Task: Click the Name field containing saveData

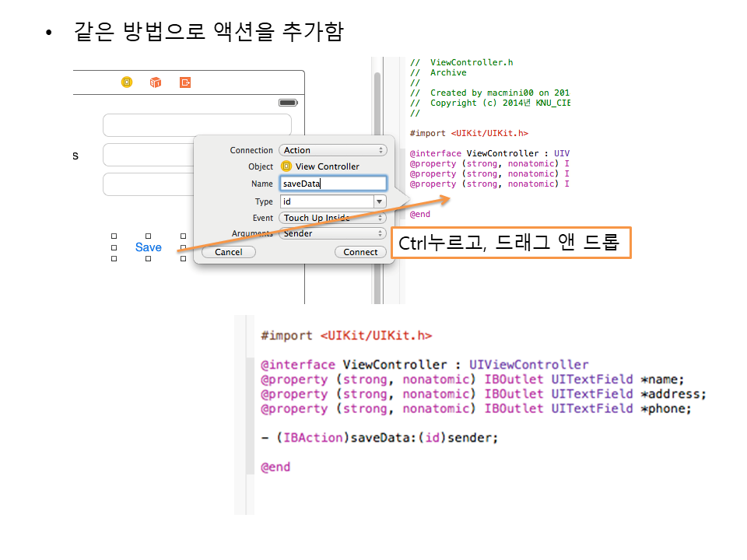Action: coord(332,184)
